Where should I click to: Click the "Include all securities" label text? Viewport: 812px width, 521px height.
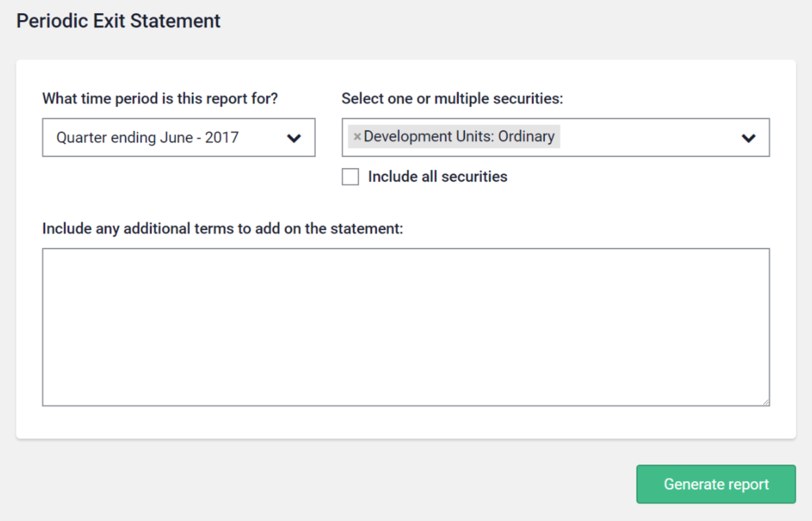[438, 177]
